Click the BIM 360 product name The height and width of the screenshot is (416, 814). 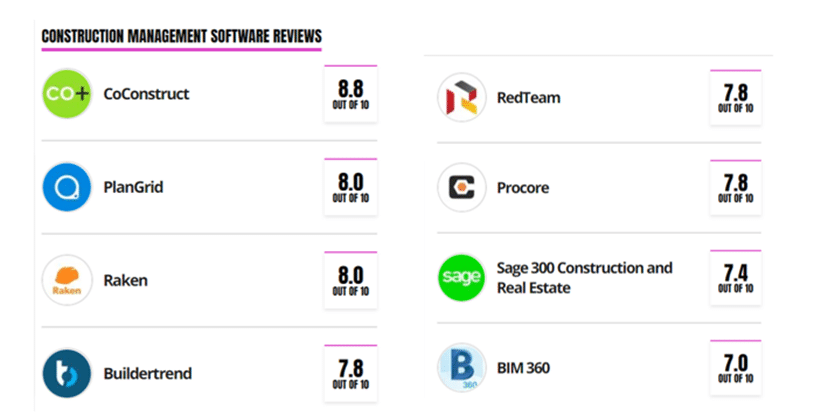point(523,368)
